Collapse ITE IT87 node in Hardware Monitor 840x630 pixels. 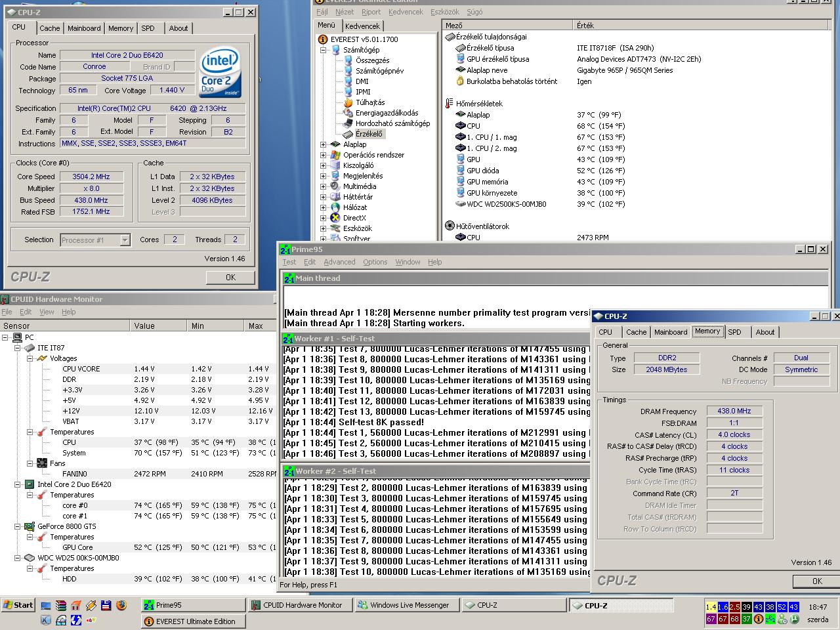(17, 348)
